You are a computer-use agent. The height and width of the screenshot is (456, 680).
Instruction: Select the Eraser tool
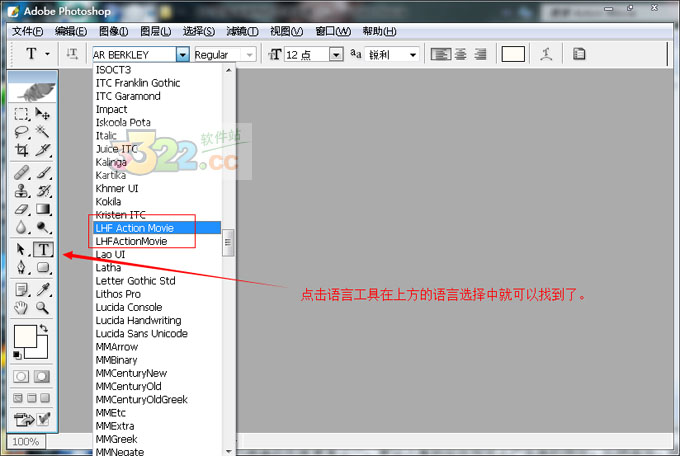(21, 209)
